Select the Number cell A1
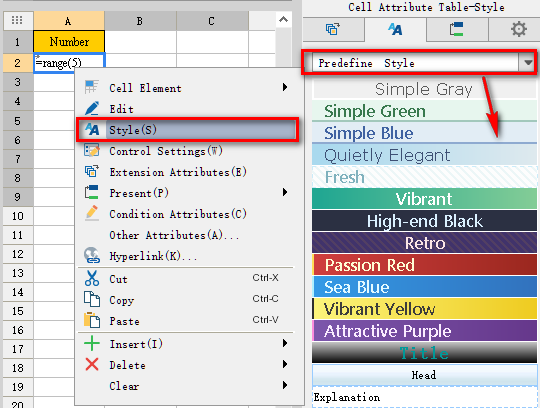Viewport: 540px width, 408px height. coord(69,42)
